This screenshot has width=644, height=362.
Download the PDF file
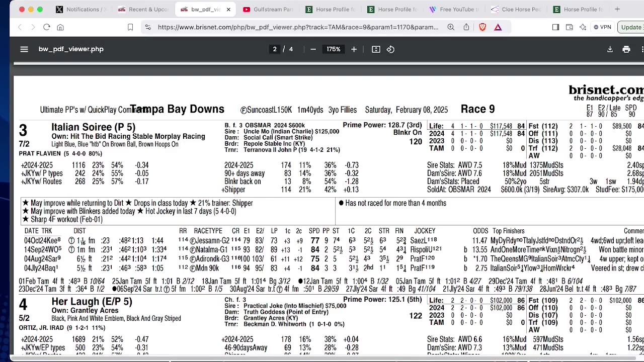pos(610,49)
